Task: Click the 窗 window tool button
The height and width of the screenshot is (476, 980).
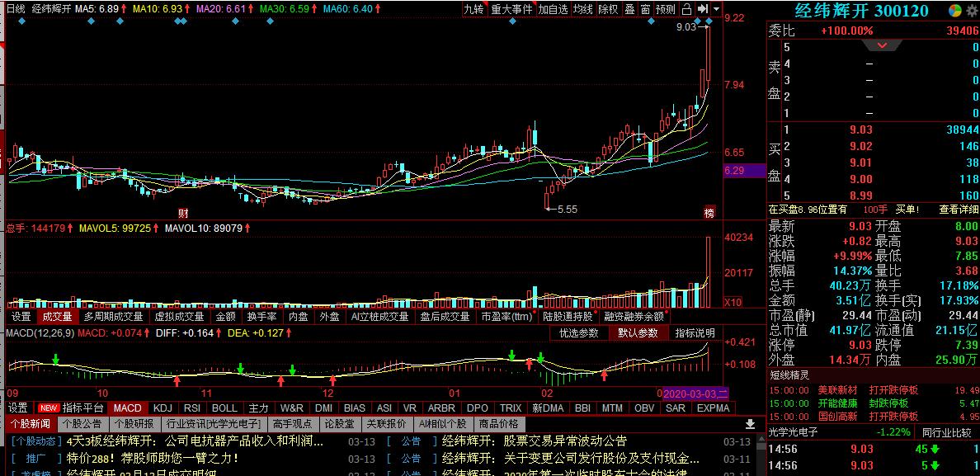Action: coord(645,9)
